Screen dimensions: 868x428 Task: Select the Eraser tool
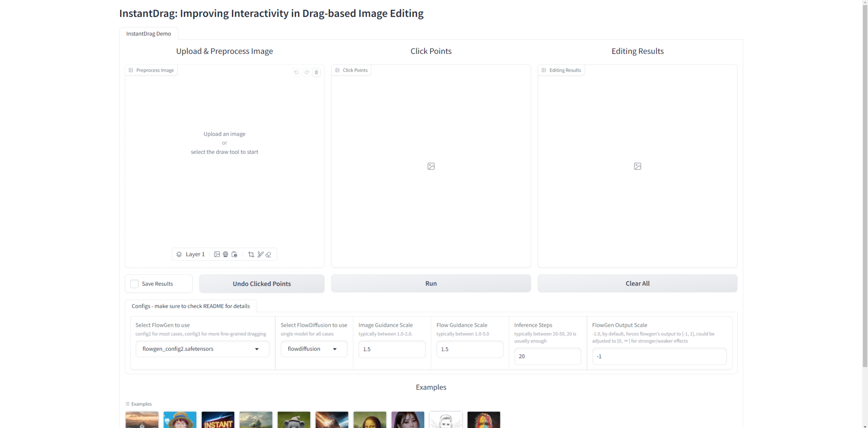269,254
